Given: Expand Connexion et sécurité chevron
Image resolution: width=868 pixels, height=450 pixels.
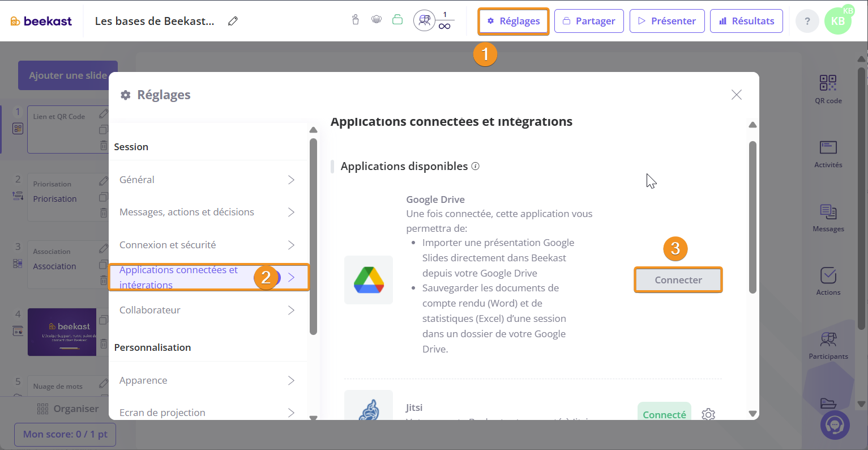Looking at the screenshot, I should point(291,245).
